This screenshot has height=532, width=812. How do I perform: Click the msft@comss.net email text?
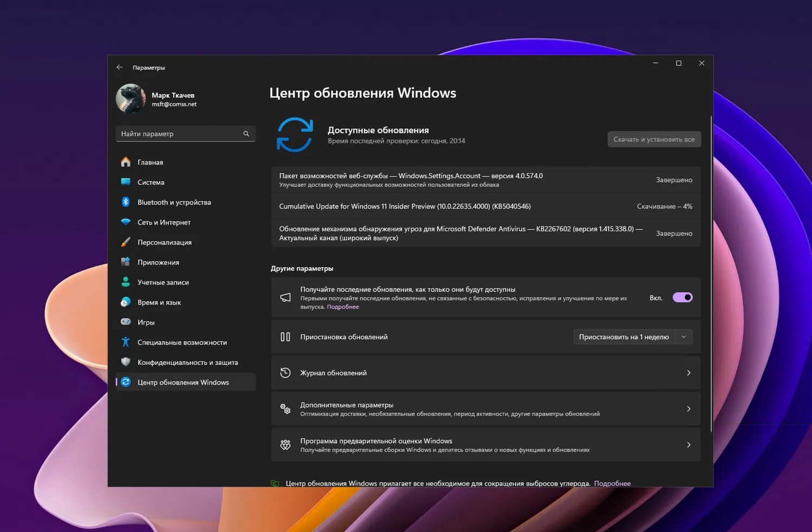174,104
